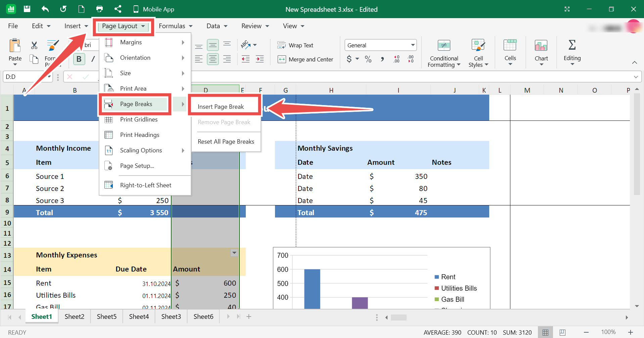Click Page Setup... option
The height and width of the screenshot is (338, 644).
145,166
